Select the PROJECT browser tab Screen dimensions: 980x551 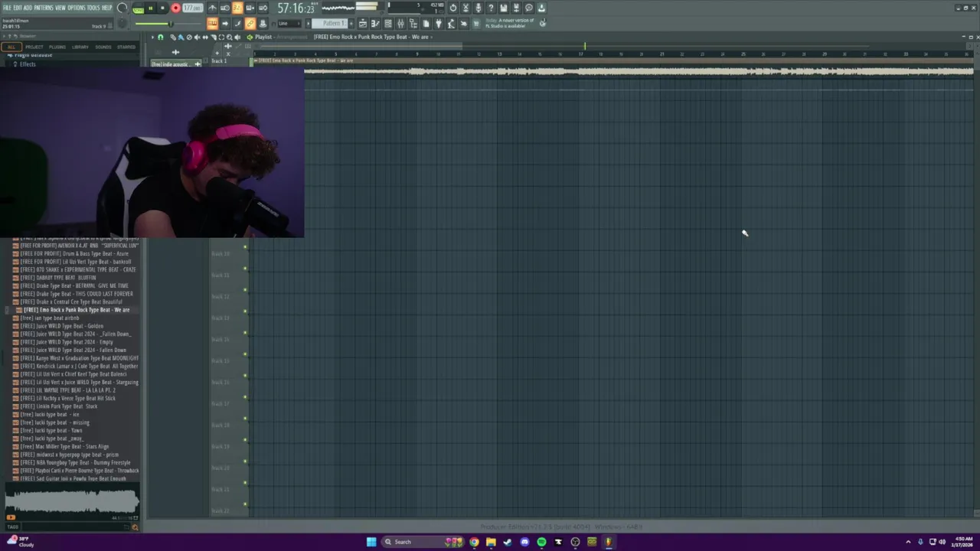[x=34, y=47]
